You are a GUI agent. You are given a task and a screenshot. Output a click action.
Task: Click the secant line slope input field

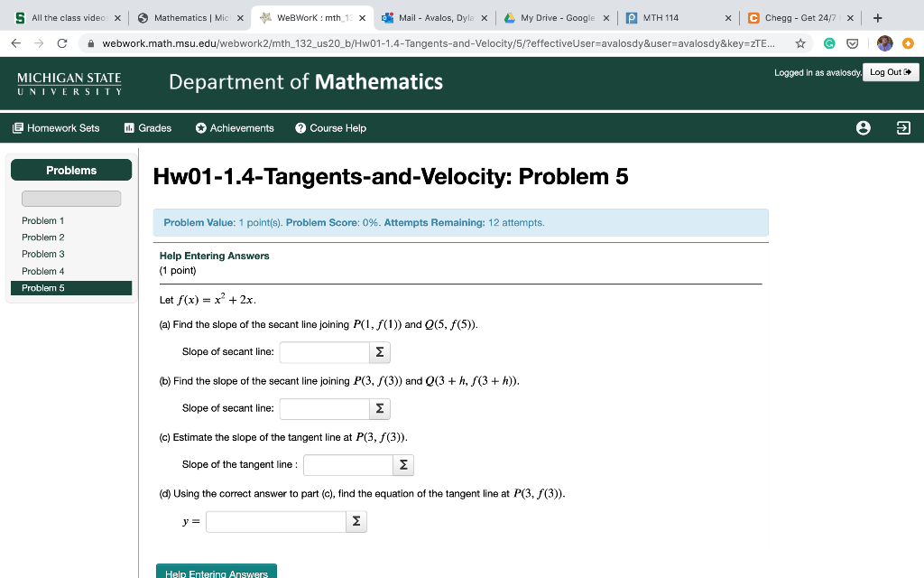pos(325,352)
